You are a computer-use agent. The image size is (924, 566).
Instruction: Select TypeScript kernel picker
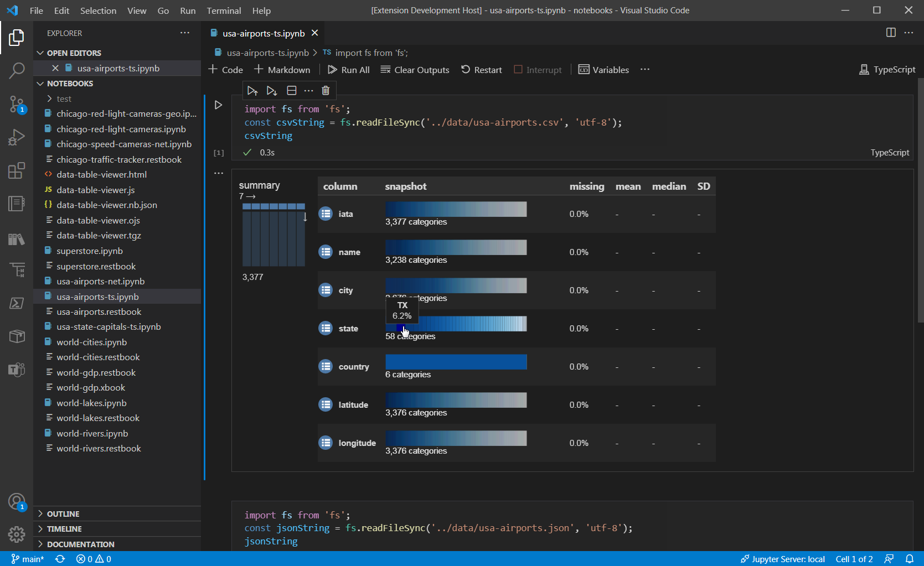[887, 70]
